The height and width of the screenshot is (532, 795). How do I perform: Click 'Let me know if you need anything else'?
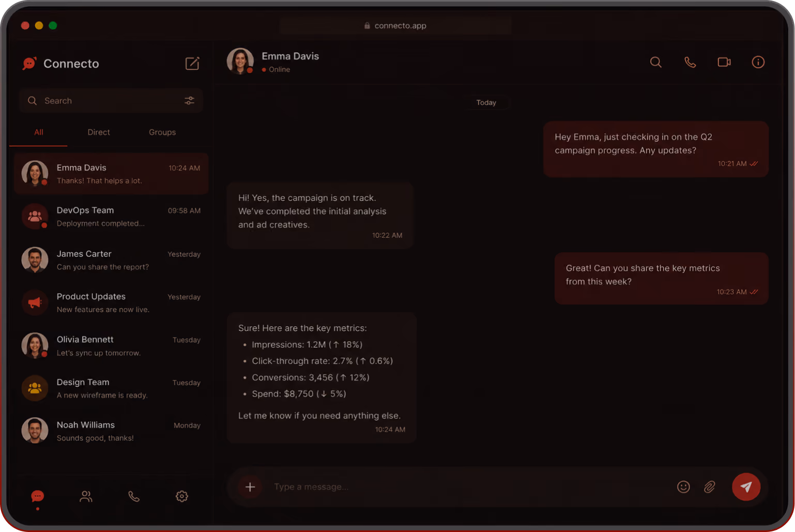click(319, 416)
